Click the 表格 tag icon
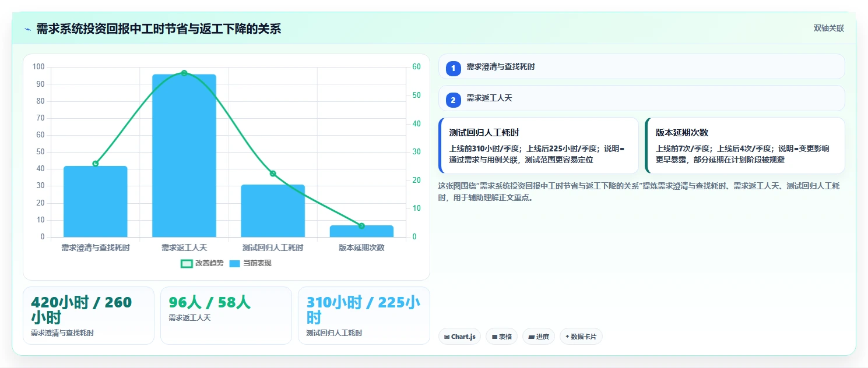Screen dimensions: 868x368 click(x=494, y=337)
